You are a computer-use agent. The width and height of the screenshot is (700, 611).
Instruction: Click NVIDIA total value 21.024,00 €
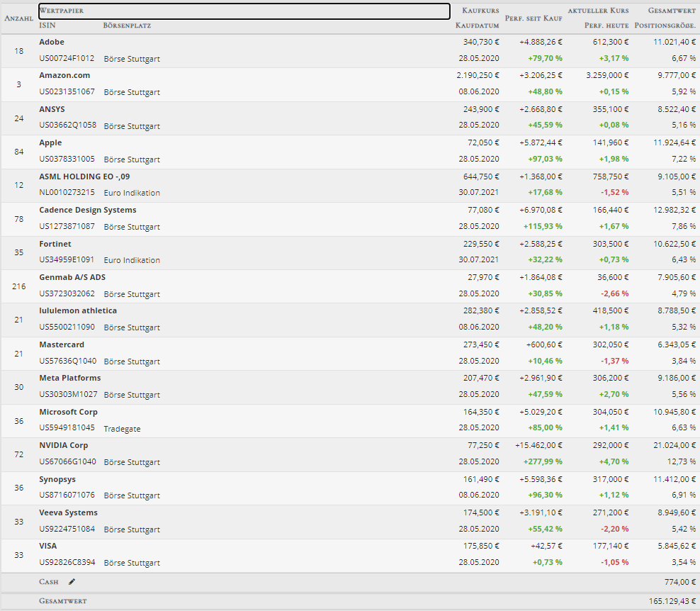674,445
